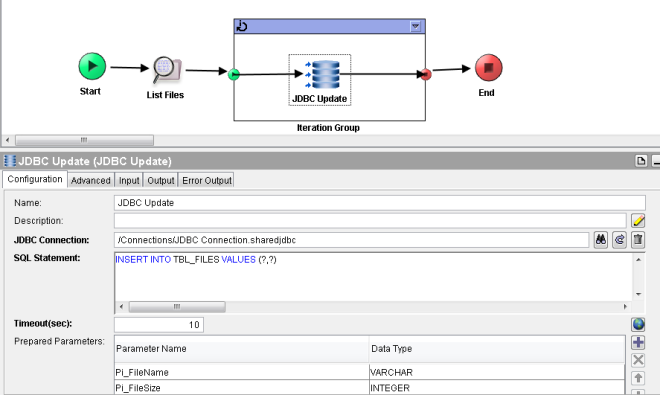660x395 pixels.
Task: Click the Name input field
Action: click(x=379, y=203)
